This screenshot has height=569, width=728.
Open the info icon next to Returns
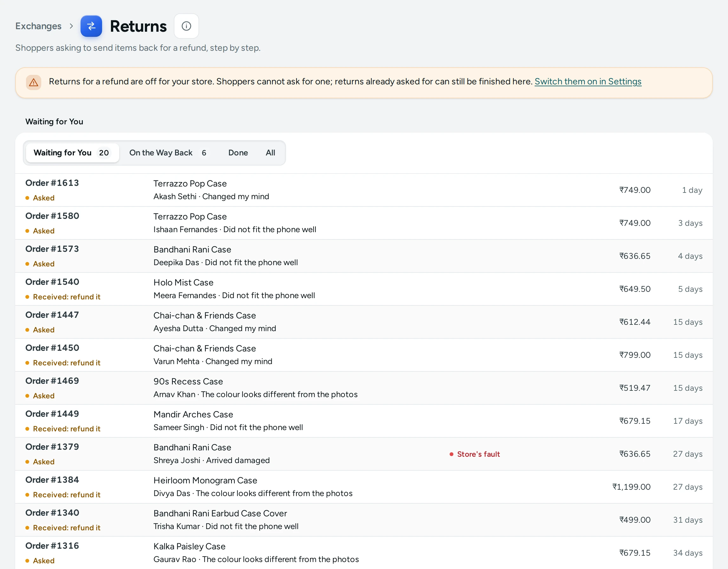point(186,26)
